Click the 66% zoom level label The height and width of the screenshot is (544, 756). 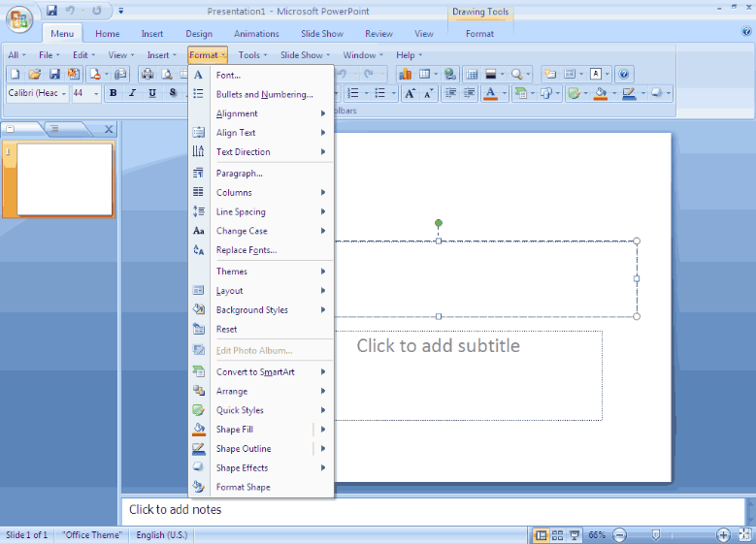[597, 535]
